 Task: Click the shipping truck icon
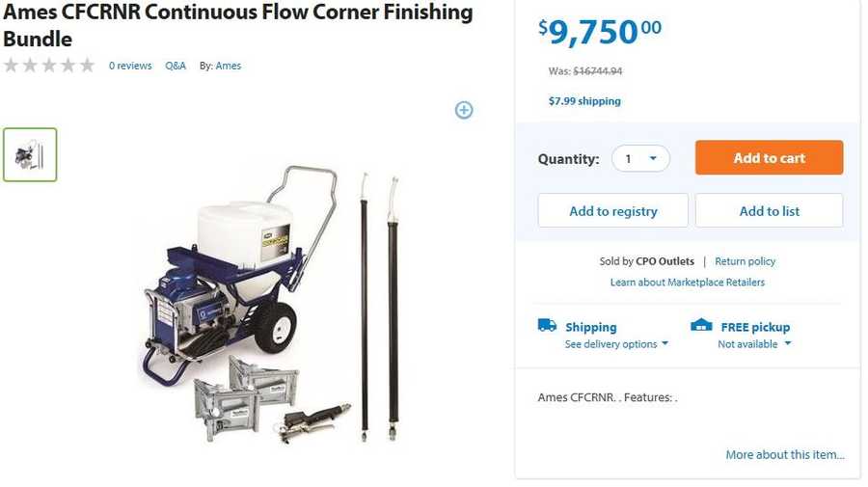547,326
